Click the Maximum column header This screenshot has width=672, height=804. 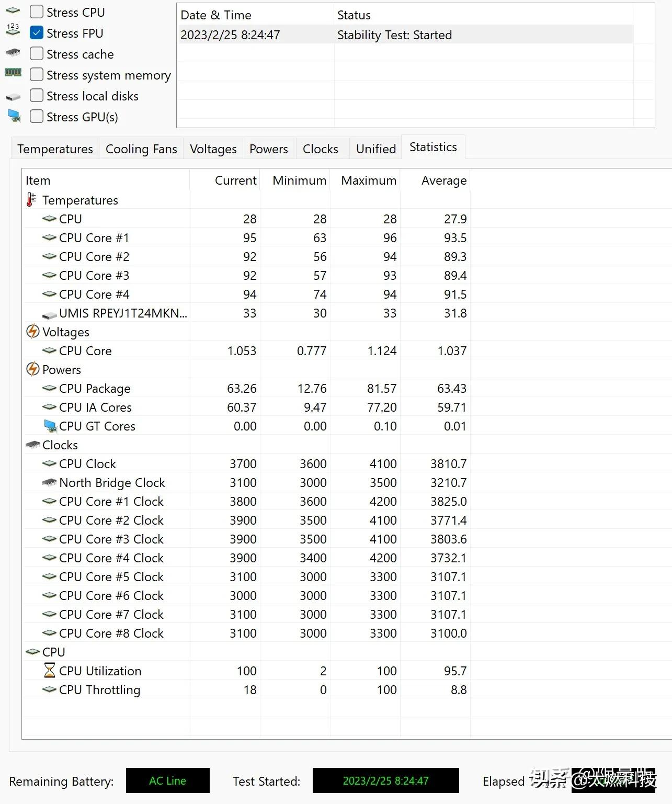(x=368, y=180)
